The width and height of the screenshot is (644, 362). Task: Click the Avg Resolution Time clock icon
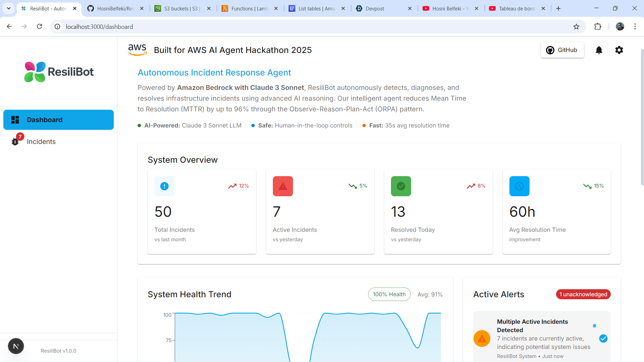coord(519,186)
